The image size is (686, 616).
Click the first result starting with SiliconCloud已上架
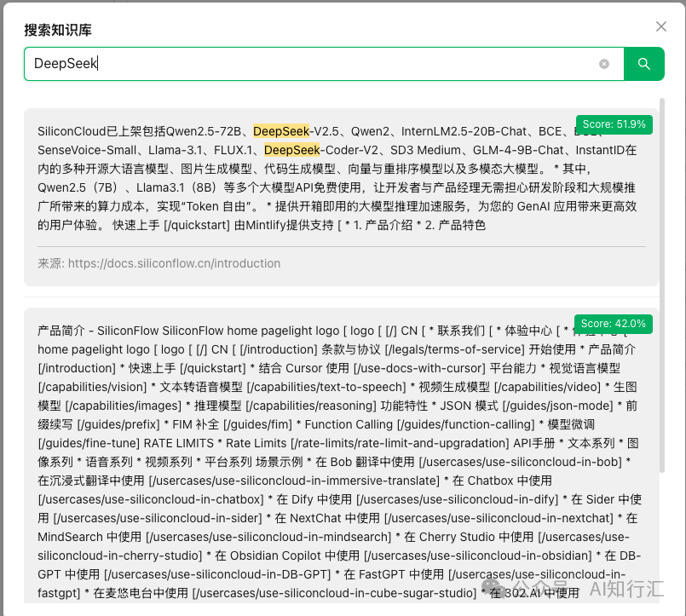[x=341, y=197]
